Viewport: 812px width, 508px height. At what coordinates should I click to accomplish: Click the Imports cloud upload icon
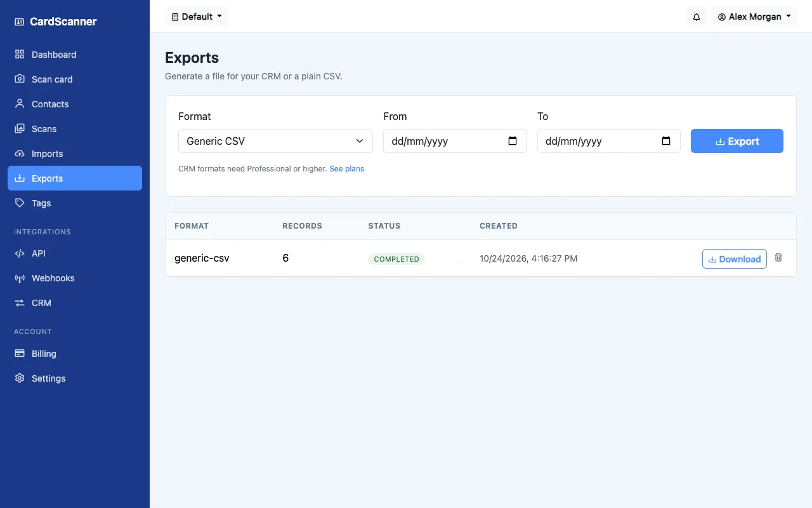point(20,154)
